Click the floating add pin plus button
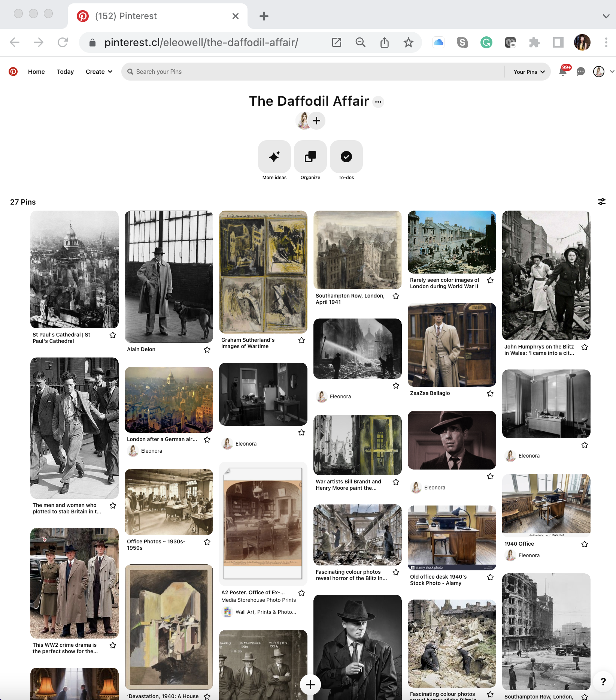The height and width of the screenshot is (700, 616). point(310,685)
